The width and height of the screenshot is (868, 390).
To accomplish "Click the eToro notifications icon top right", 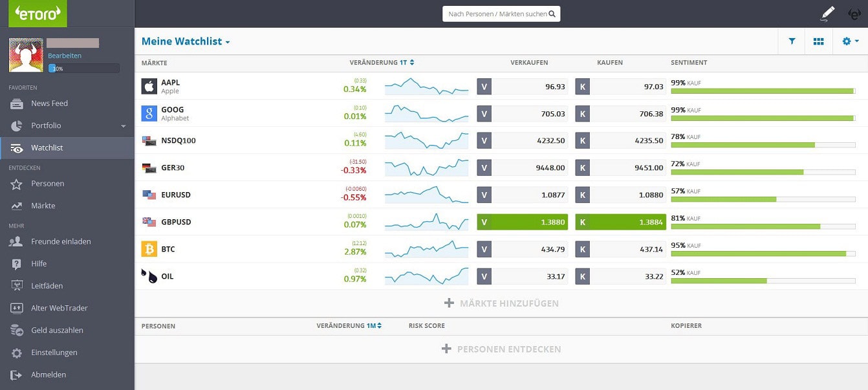I will point(854,13).
